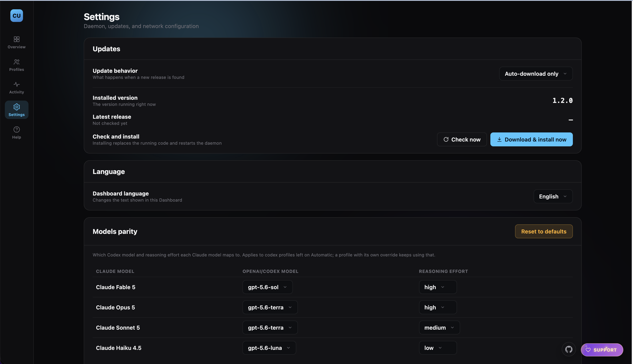Set reasoning effort for Claude Opus 5
633x364 pixels.
(x=438, y=307)
